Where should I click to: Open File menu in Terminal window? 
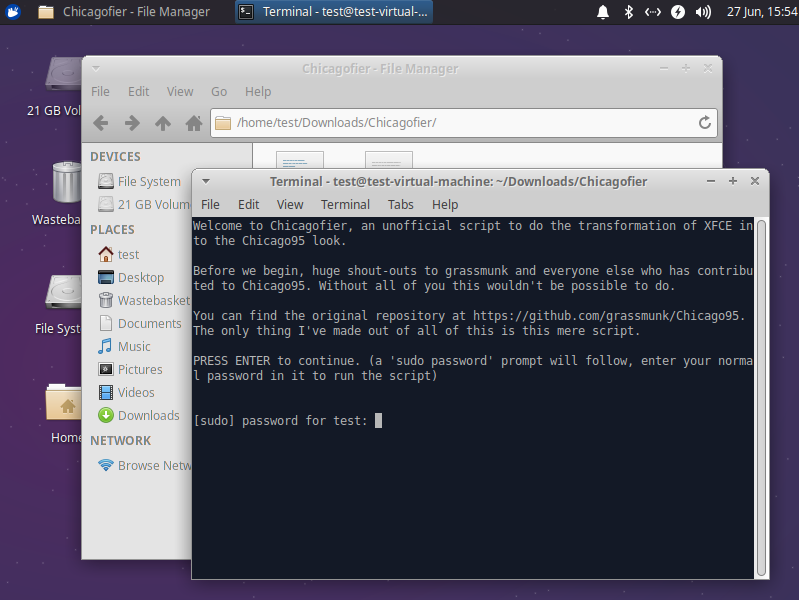click(x=210, y=205)
